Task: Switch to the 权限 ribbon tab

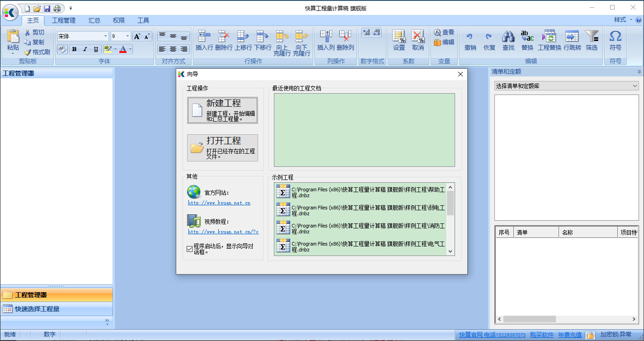Action: point(119,20)
